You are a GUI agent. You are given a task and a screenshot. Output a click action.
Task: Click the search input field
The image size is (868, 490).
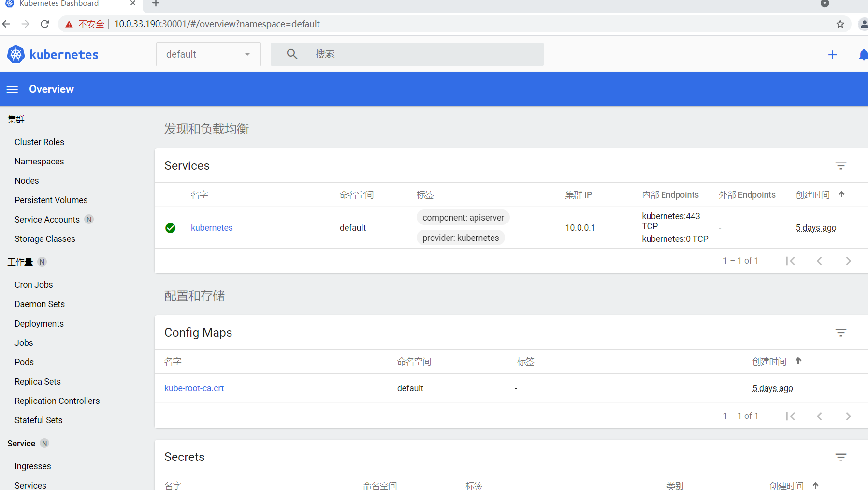[407, 54]
